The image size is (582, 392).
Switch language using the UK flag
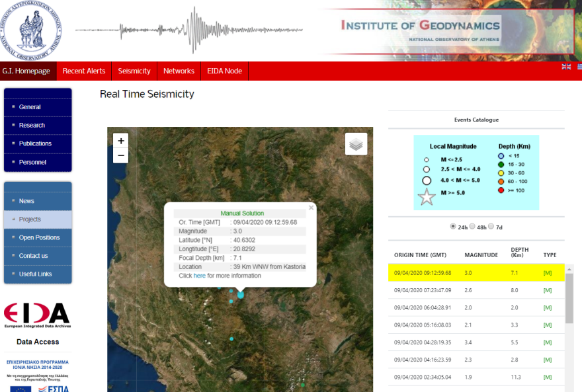pos(566,67)
